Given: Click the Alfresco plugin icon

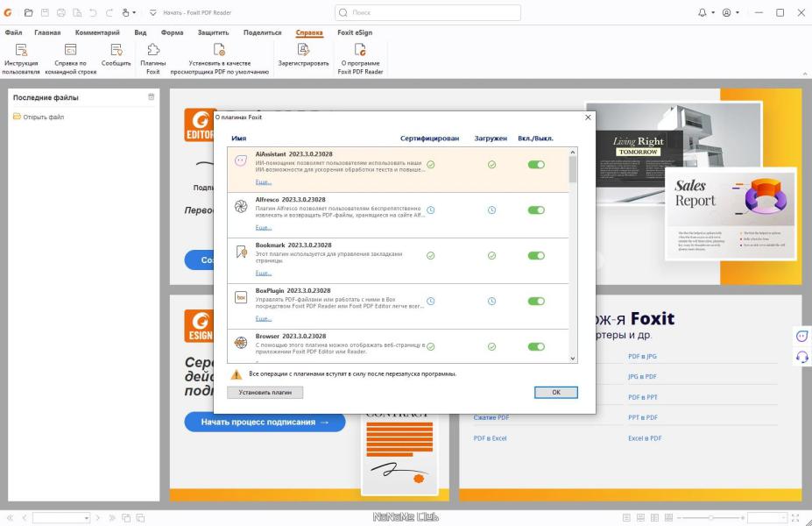Looking at the screenshot, I should click(x=241, y=207).
